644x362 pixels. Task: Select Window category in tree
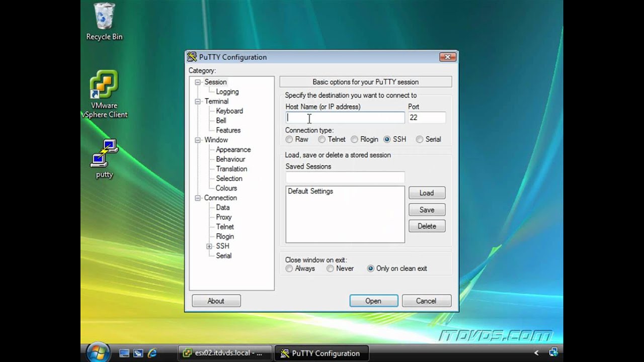[x=216, y=140]
